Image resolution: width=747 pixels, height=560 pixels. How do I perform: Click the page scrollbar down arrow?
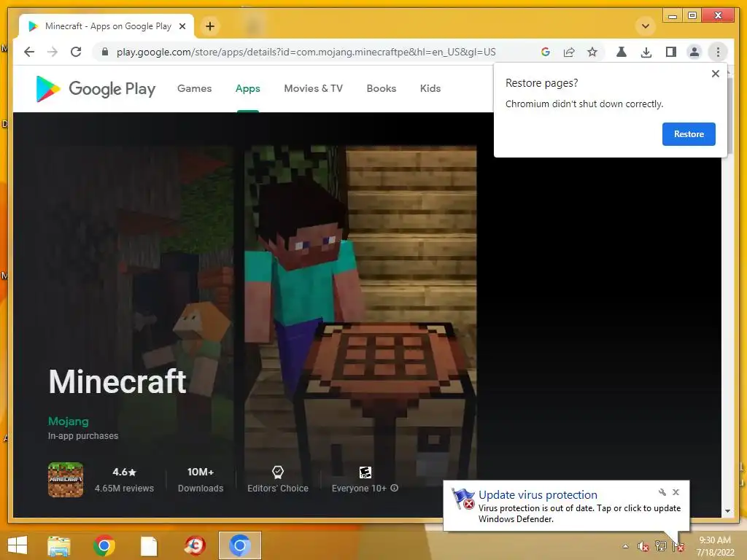[x=727, y=511]
